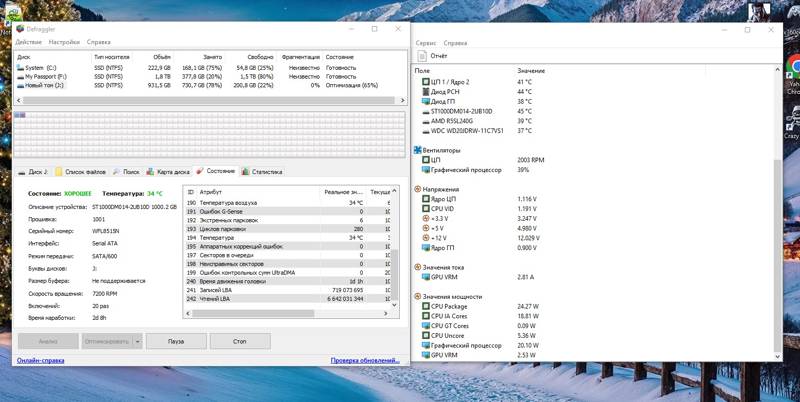This screenshot has width=800, height=402.
Task: Click the Вентиляторы fan category icon
Action: click(x=418, y=148)
